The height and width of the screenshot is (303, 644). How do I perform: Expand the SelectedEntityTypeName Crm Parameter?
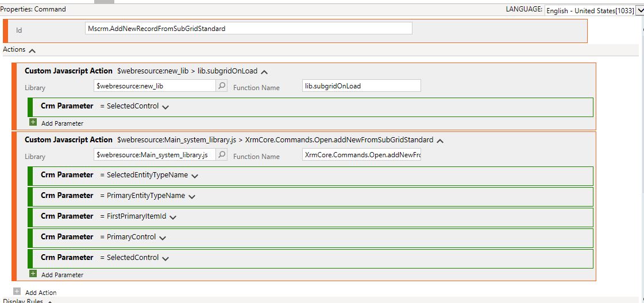pyautogui.click(x=195, y=176)
